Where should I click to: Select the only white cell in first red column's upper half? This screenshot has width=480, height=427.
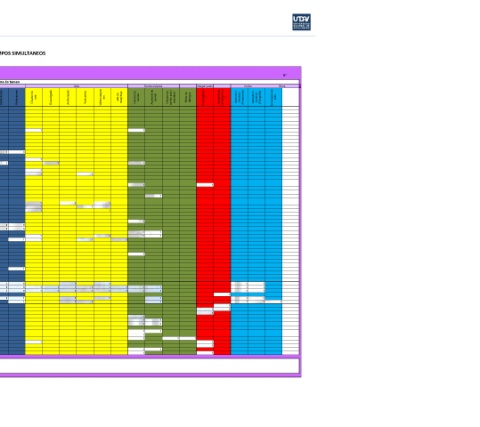tap(205, 185)
